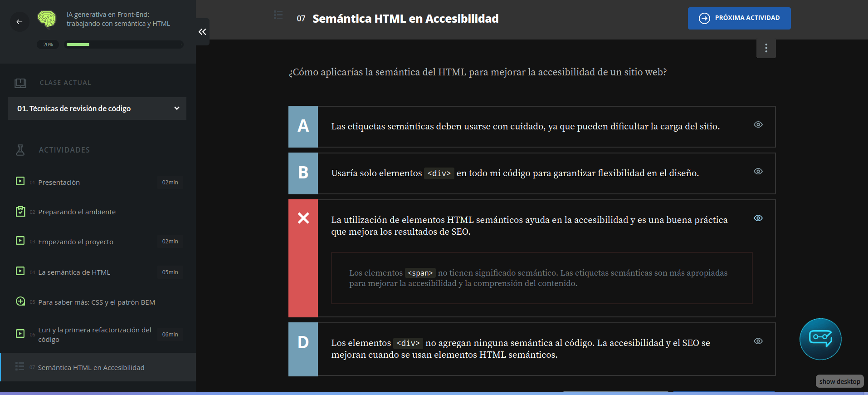Click the Próxima Actividad button
868x395 pixels.
(x=739, y=18)
